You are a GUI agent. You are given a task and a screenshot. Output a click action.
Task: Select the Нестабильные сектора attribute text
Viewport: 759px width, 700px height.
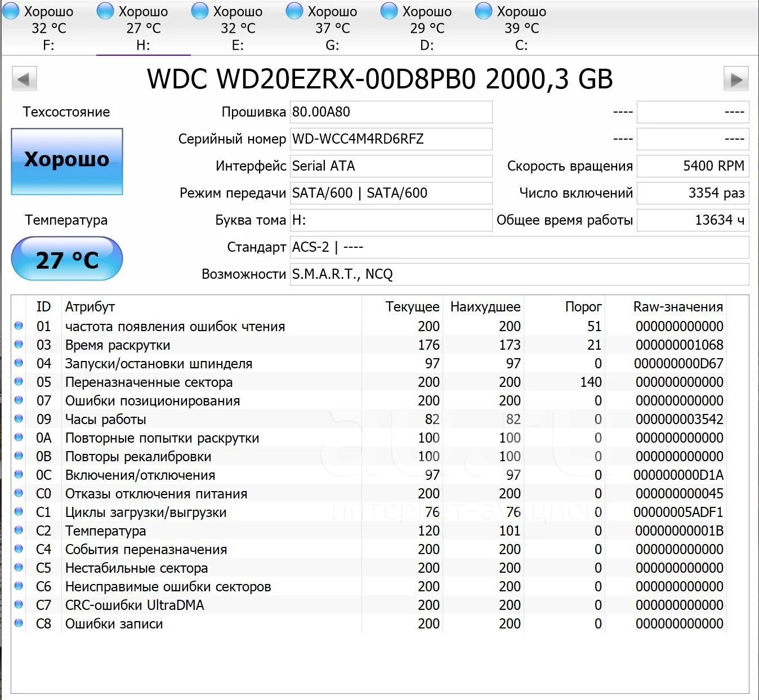coord(137,568)
